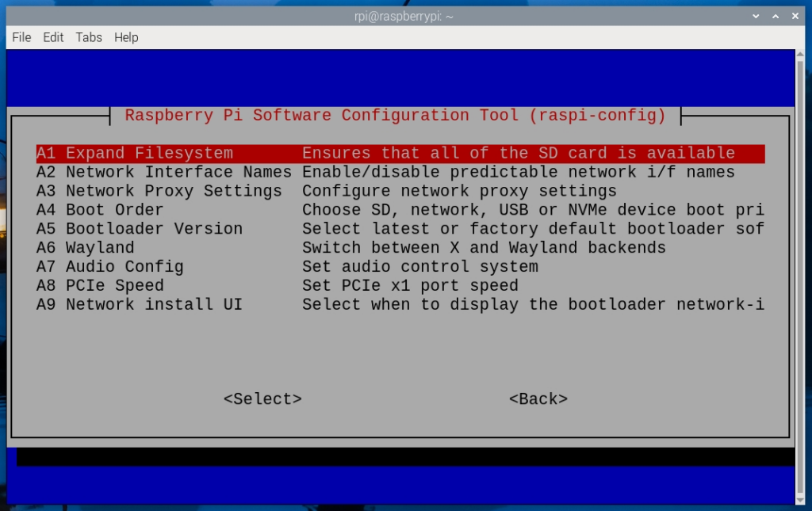
Task: Open the File menu
Action: (x=21, y=38)
